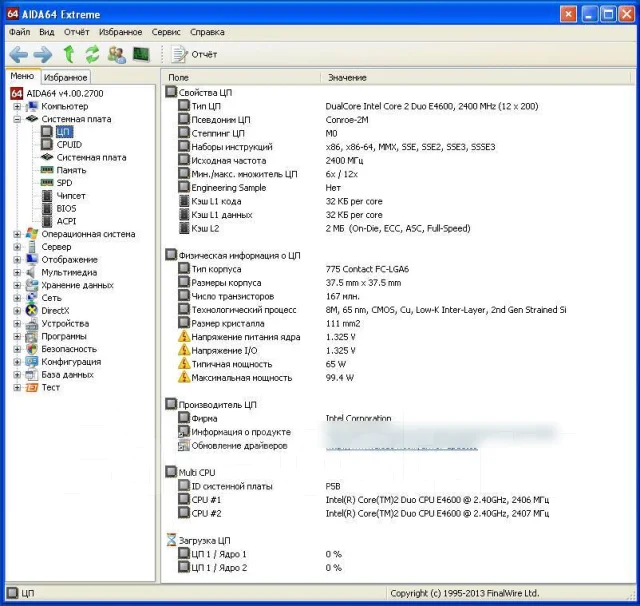The image size is (640, 606).
Task: Open the Вид menu
Action: tap(47, 32)
